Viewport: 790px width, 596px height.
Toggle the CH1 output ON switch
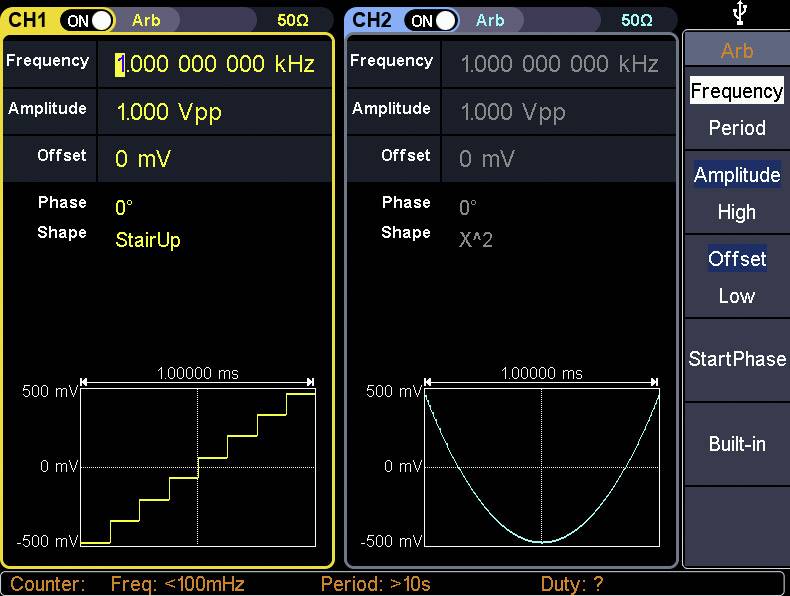coord(87,20)
